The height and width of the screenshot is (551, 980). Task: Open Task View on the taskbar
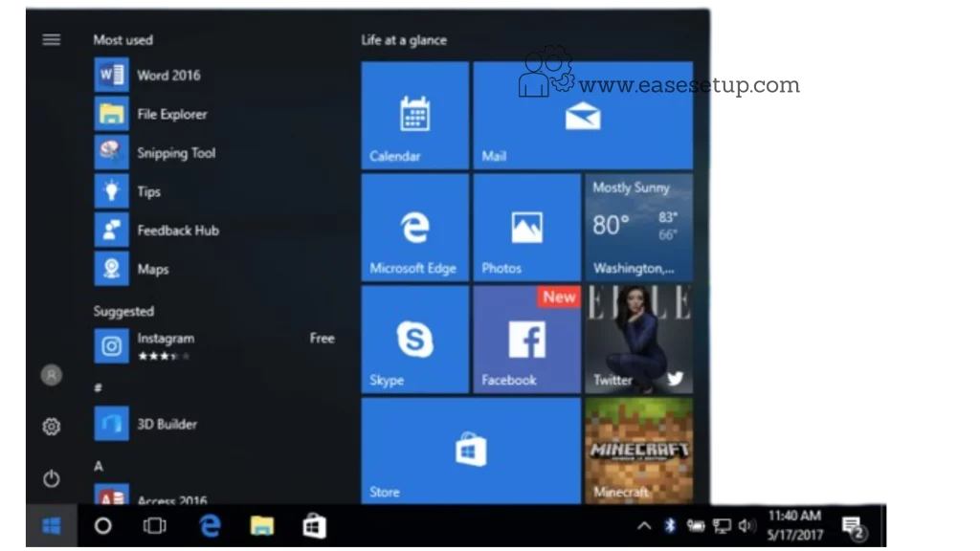tap(154, 526)
